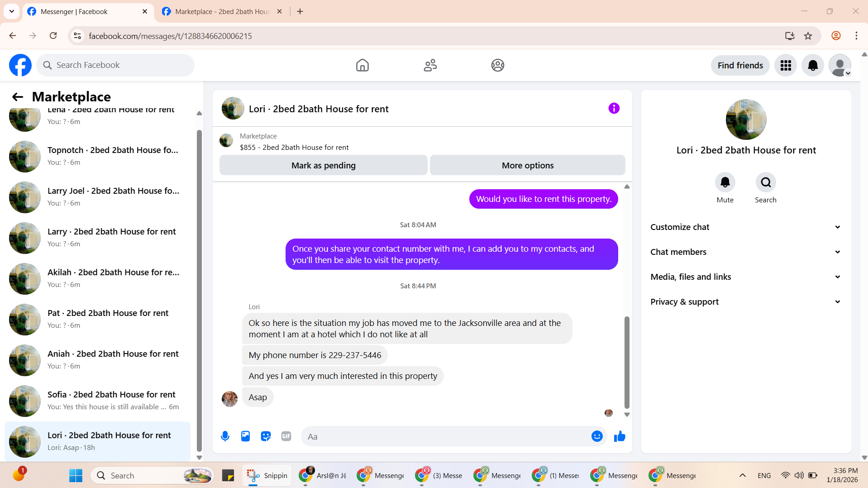Record a voice clip microphone icon
868x488 pixels.
tap(225, 436)
